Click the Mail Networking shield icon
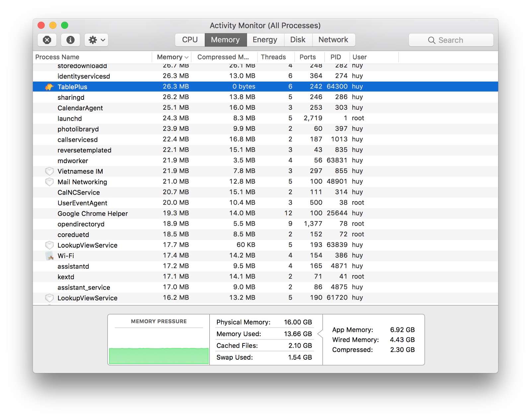 [x=49, y=182]
